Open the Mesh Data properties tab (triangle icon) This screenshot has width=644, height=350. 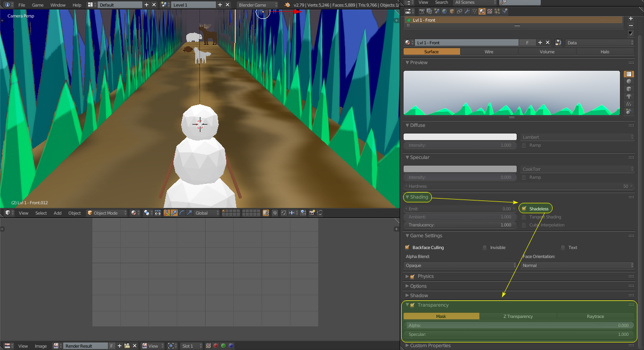coord(475,11)
